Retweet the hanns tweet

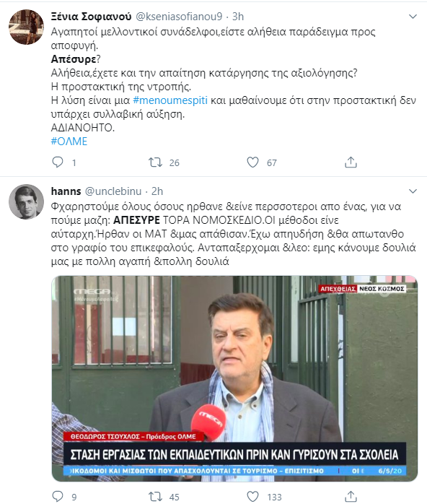coord(155,497)
